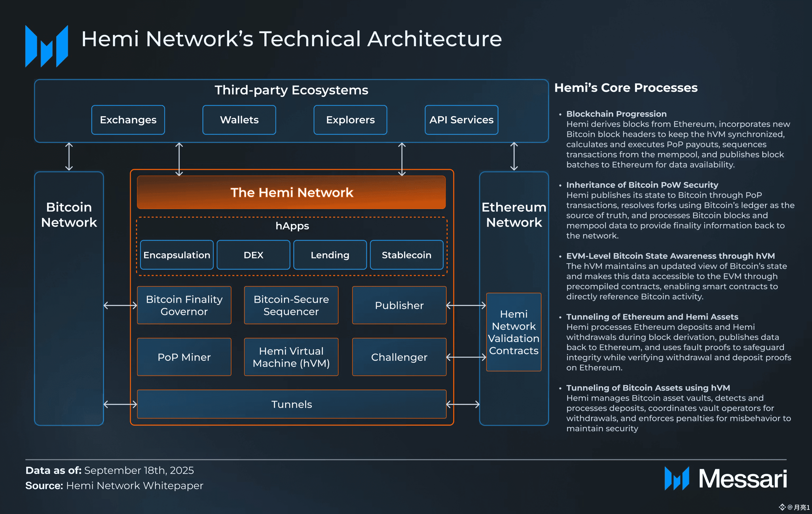
Task: Click the arrow left of Bitcoin Finality Governor
Action: (120, 305)
